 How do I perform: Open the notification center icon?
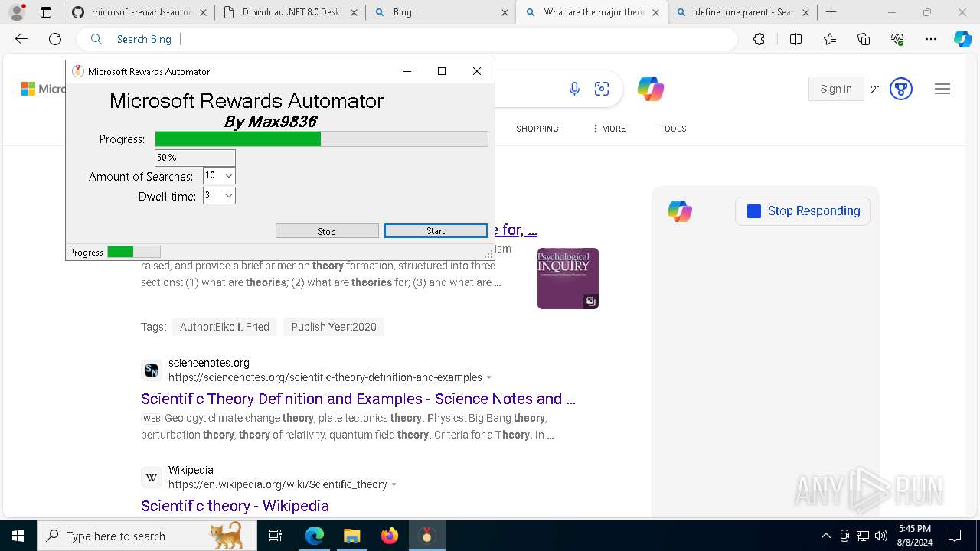click(955, 536)
